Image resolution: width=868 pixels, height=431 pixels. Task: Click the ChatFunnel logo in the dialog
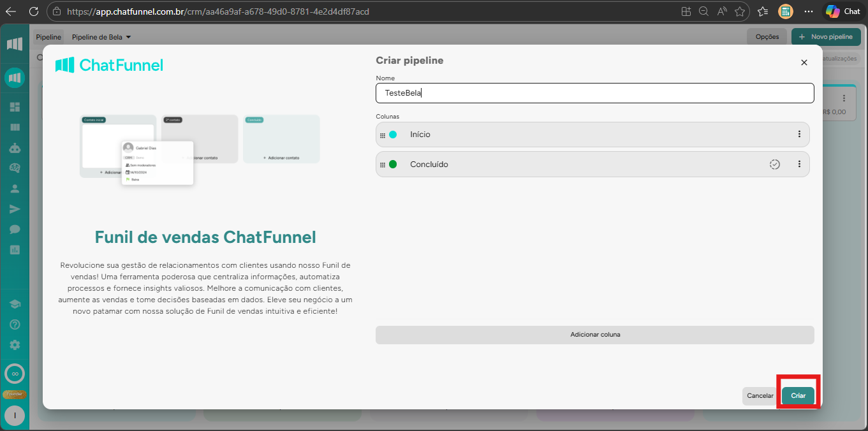pyautogui.click(x=109, y=65)
